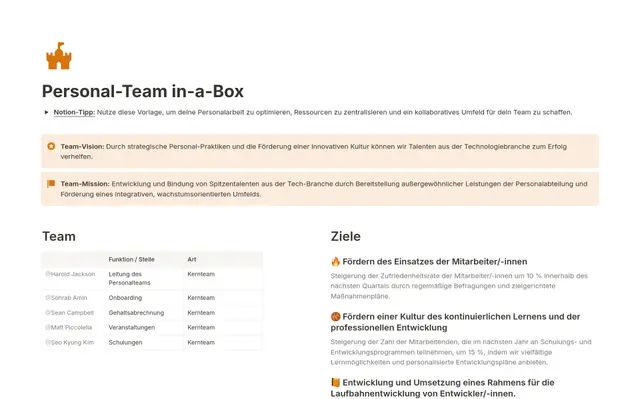Open the Sean Campbell person mention
640x399 pixels.
click(x=69, y=313)
